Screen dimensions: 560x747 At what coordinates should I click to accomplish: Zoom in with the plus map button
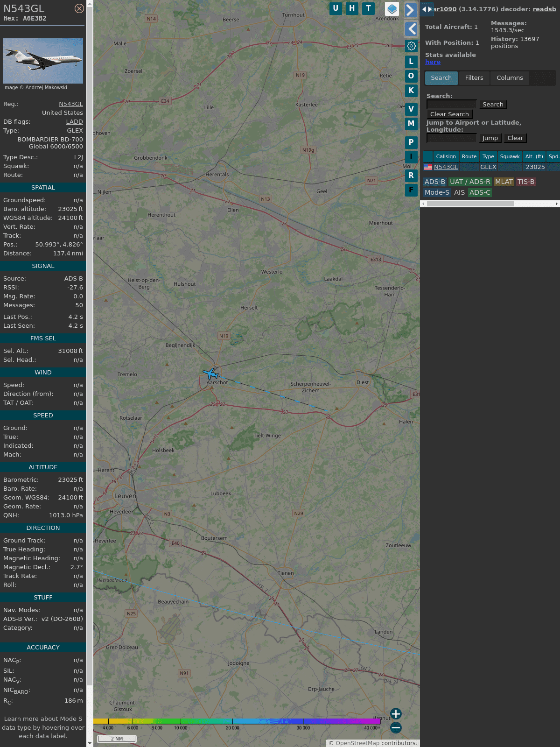[396, 714]
